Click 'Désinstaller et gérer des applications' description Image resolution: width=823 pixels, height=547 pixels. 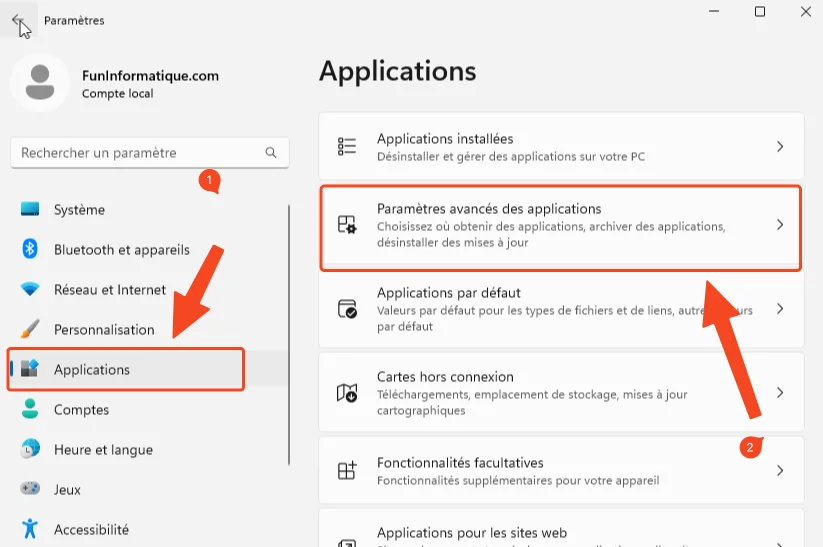(x=511, y=156)
